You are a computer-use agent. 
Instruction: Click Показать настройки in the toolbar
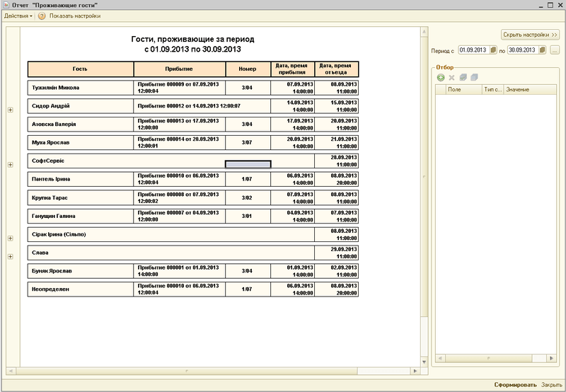tap(74, 16)
